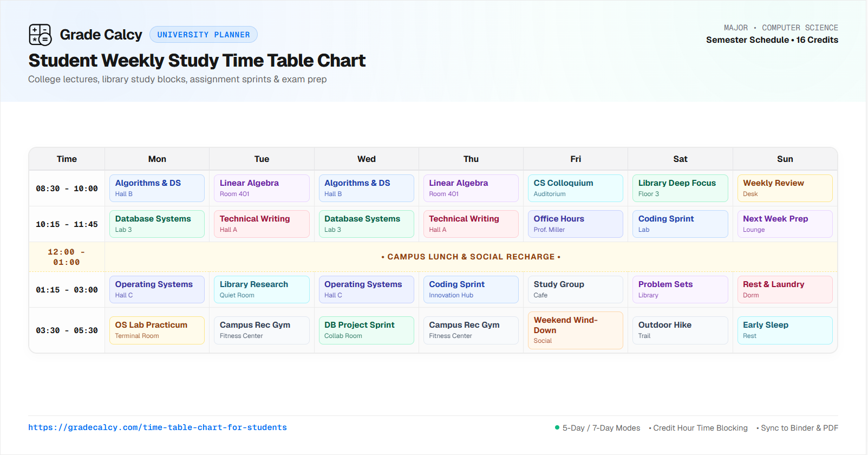Click Office Hours with Prof. Miller
868x455 pixels.
point(576,224)
